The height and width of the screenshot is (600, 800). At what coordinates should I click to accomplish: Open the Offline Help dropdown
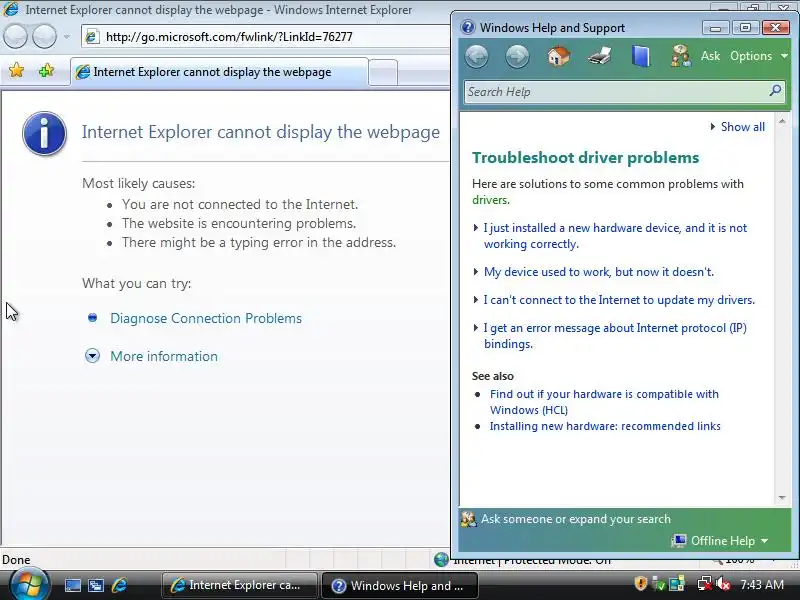[x=730, y=541]
